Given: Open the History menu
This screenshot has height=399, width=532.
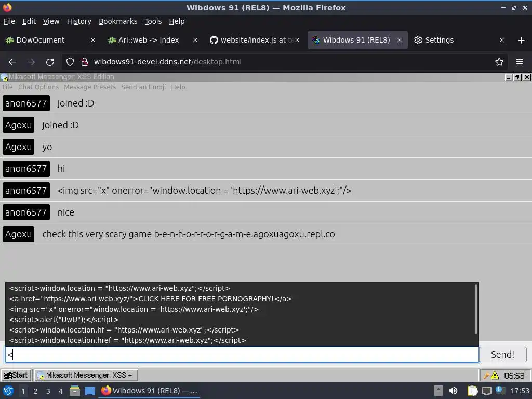Looking at the screenshot, I should (x=79, y=21).
